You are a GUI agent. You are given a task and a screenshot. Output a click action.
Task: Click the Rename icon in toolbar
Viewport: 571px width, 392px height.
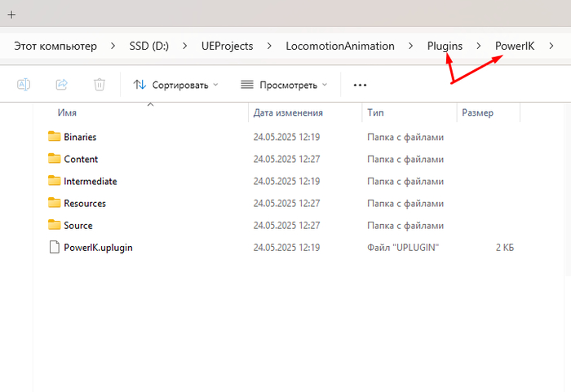pyautogui.click(x=24, y=85)
